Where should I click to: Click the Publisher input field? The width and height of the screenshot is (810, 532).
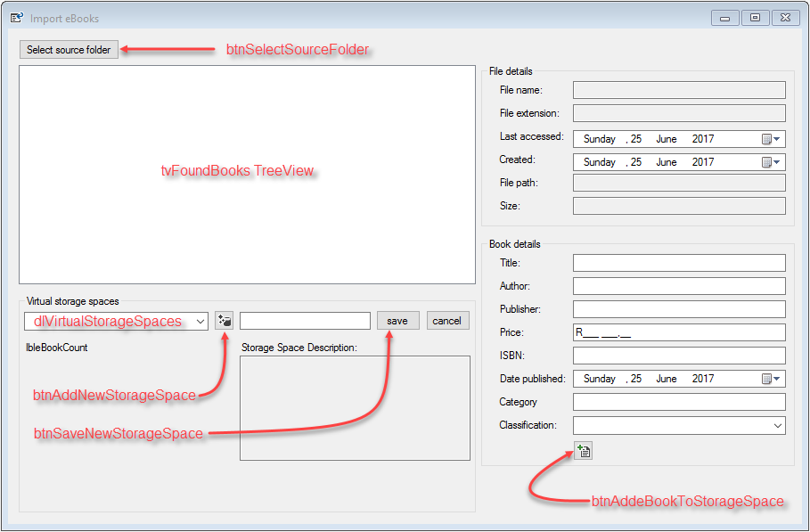click(x=679, y=309)
